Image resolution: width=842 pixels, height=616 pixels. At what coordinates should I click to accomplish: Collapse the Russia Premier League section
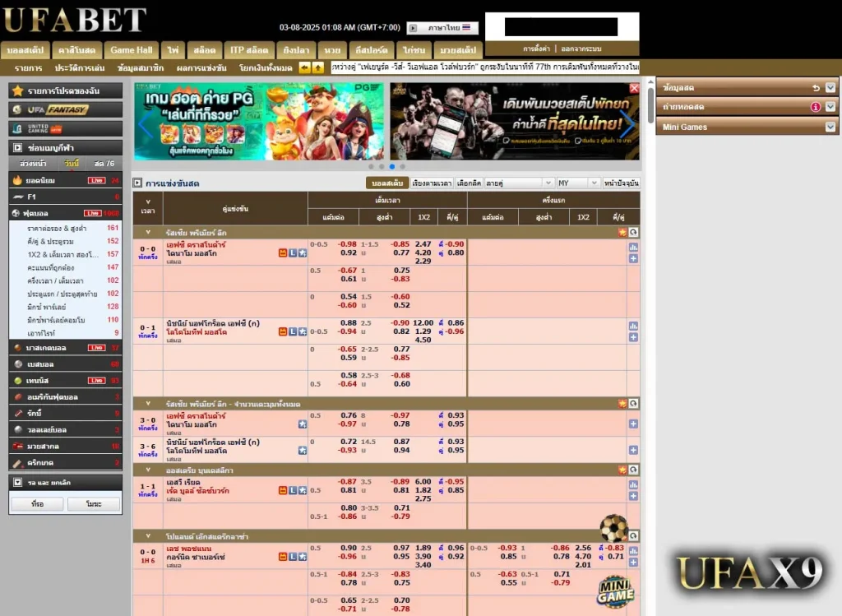(x=148, y=233)
